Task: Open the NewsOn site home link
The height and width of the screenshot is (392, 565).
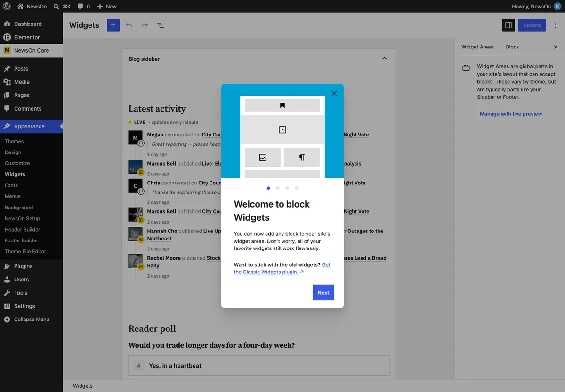Action: [x=32, y=7]
